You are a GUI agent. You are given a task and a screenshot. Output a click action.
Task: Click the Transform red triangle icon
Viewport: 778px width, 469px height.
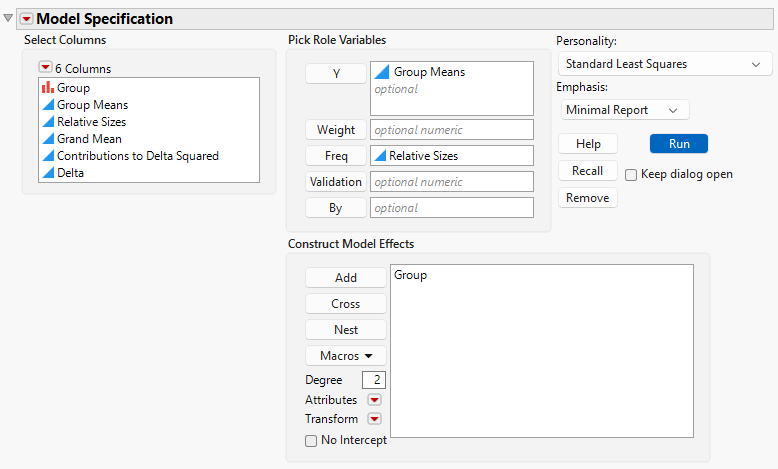click(x=375, y=419)
